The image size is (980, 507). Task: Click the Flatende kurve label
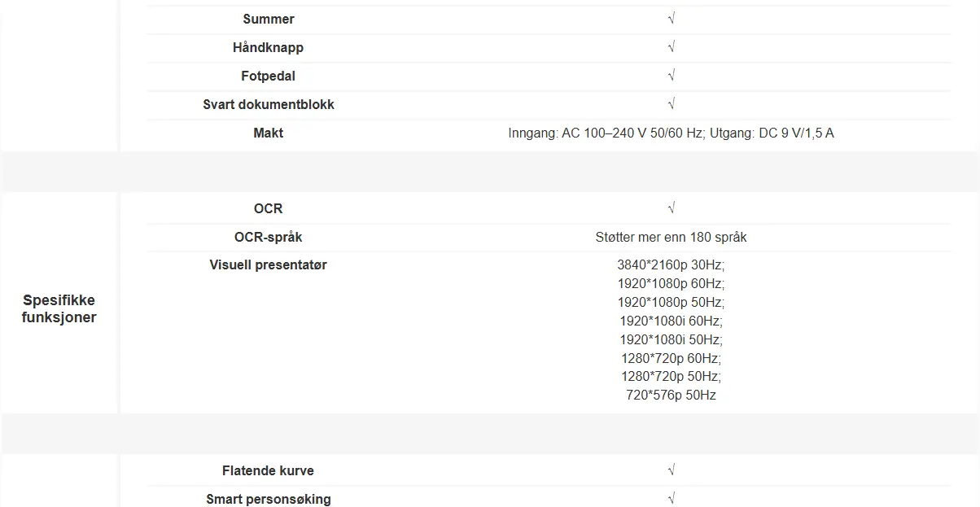click(x=268, y=470)
